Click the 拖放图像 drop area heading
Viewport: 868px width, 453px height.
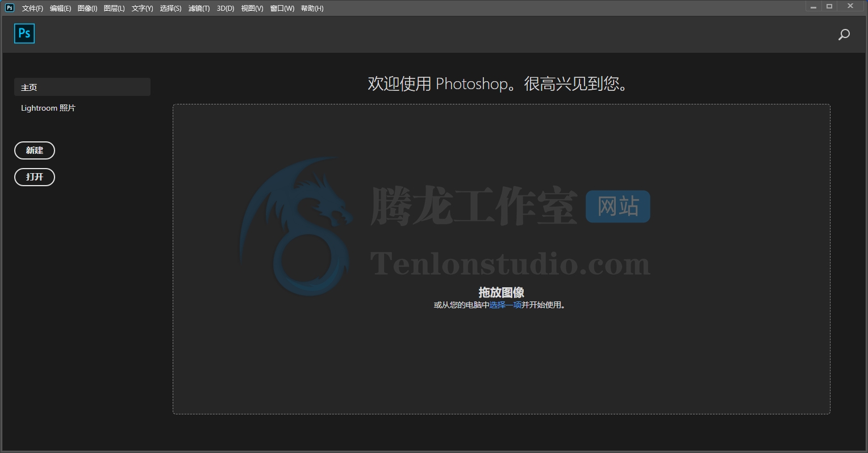[501, 292]
